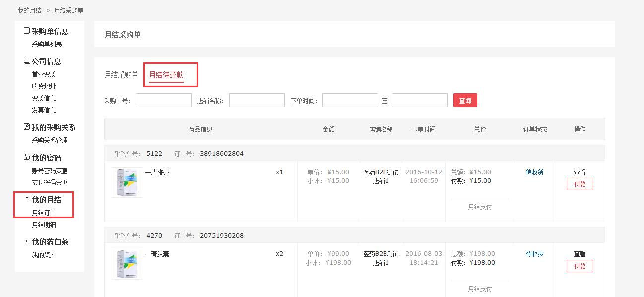Open the 下单时间 start date field
Viewport: 644px width, 297px height.
[x=350, y=100]
